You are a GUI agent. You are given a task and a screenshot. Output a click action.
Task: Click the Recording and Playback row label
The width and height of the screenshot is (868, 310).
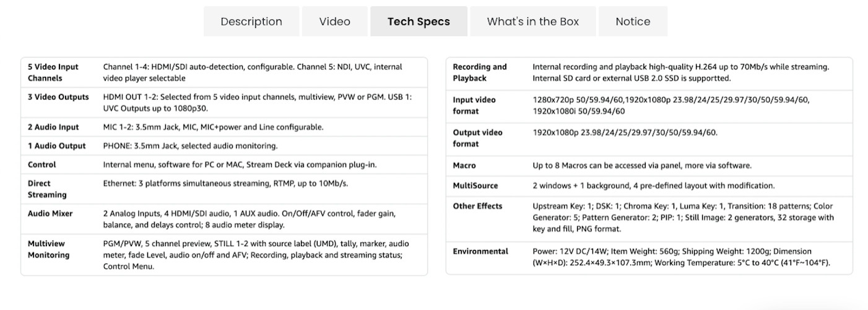(480, 73)
